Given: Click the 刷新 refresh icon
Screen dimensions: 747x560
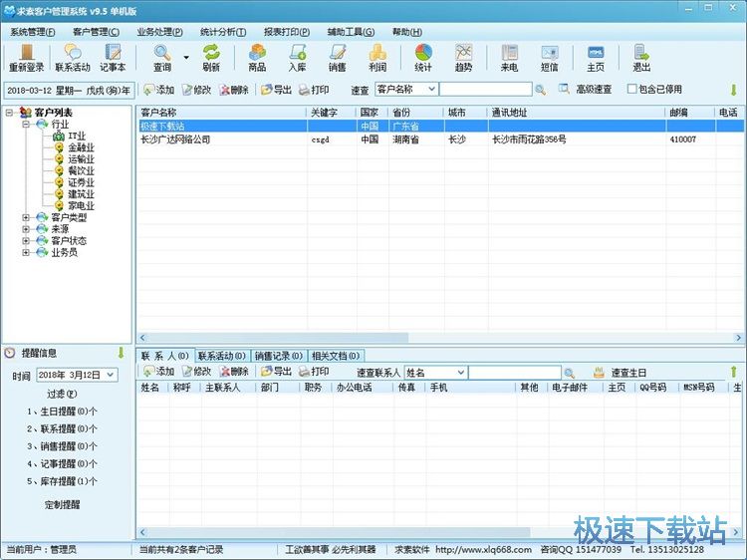Looking at the screenshot, I should click(211, 58).
